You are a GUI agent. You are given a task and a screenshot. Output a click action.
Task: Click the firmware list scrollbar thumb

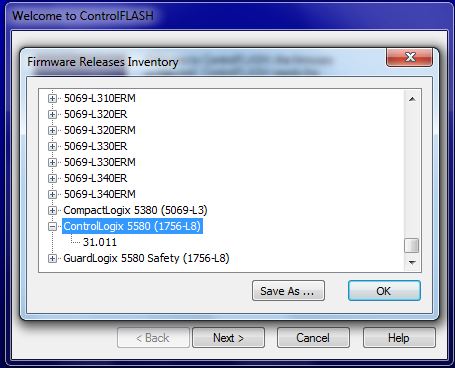tap(412, 246)
